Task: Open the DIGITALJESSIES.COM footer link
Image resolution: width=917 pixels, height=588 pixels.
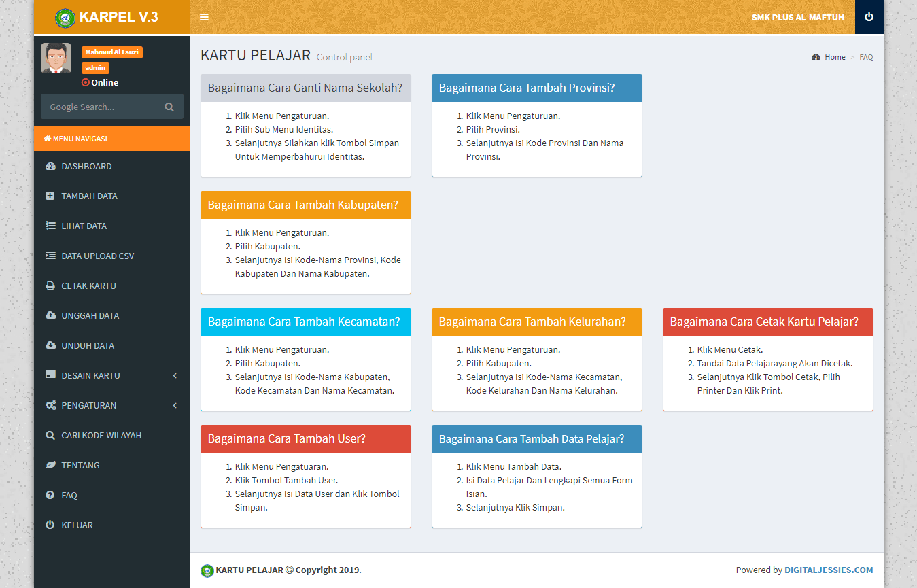Action: tap(828, 570)
